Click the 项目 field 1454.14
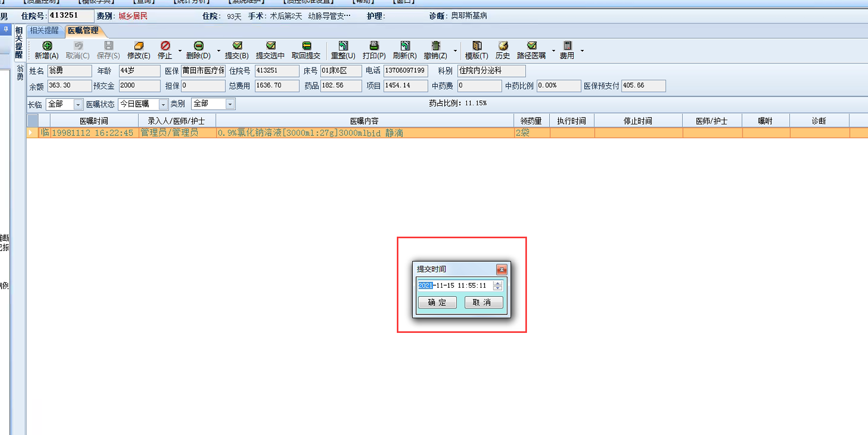Viewport: 868px width, 435px height. [x=406, y=86]
